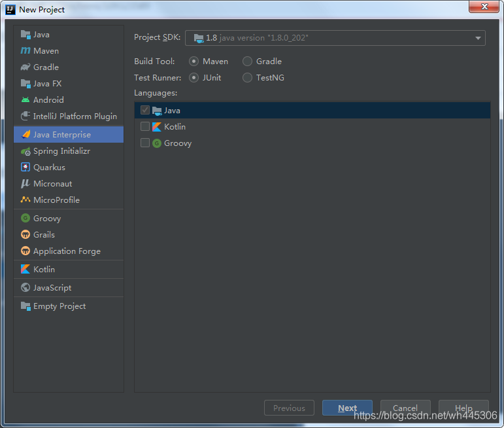Select Gradle as the build tool
This screenshot has height=428, width=504.
247,61
